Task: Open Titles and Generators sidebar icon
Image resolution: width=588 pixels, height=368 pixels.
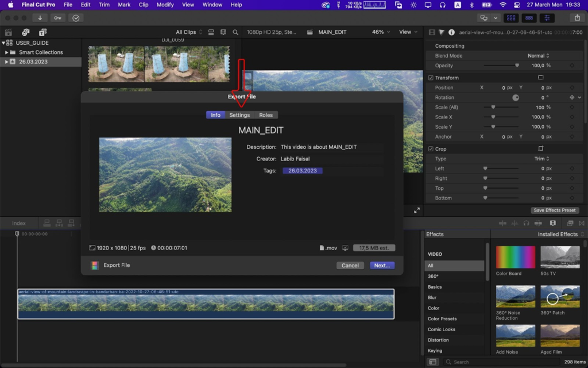Action: point(42,32)
